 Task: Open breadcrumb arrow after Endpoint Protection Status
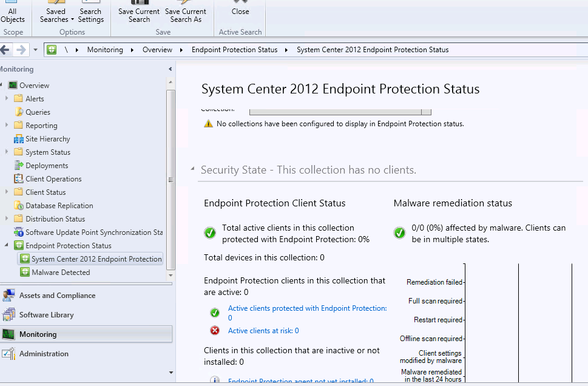tap(286, 50)
